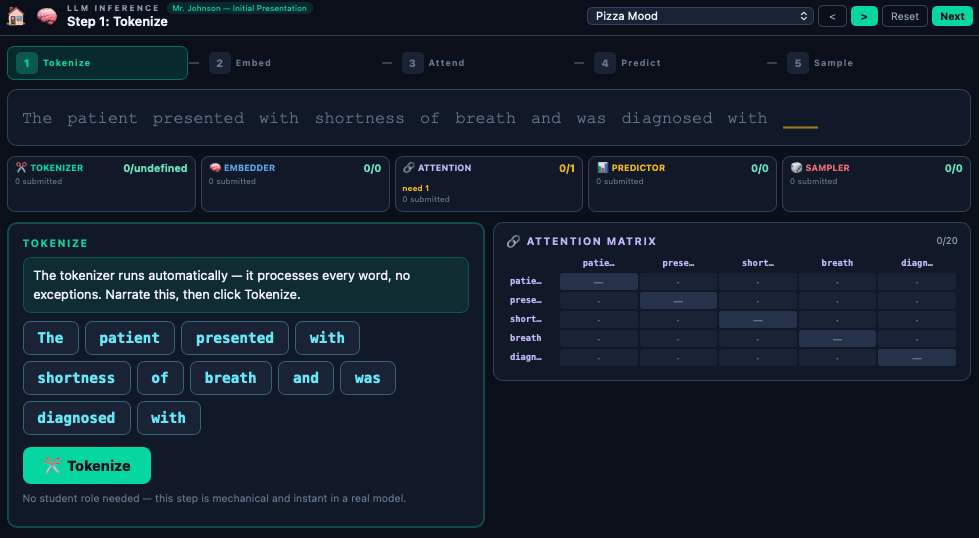Click the link icon beside Attention Matrix
This screenshot has height=538, width=979.
513,241
